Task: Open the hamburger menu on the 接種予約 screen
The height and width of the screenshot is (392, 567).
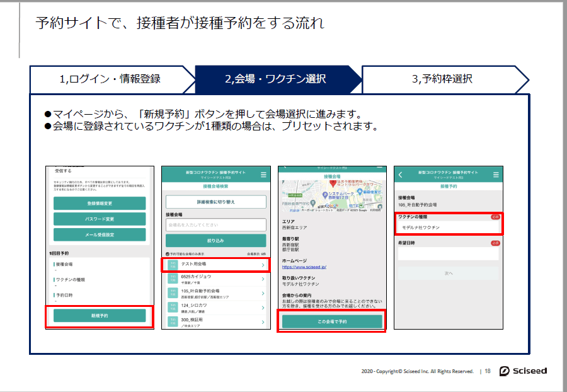Action: click(495, 175)
